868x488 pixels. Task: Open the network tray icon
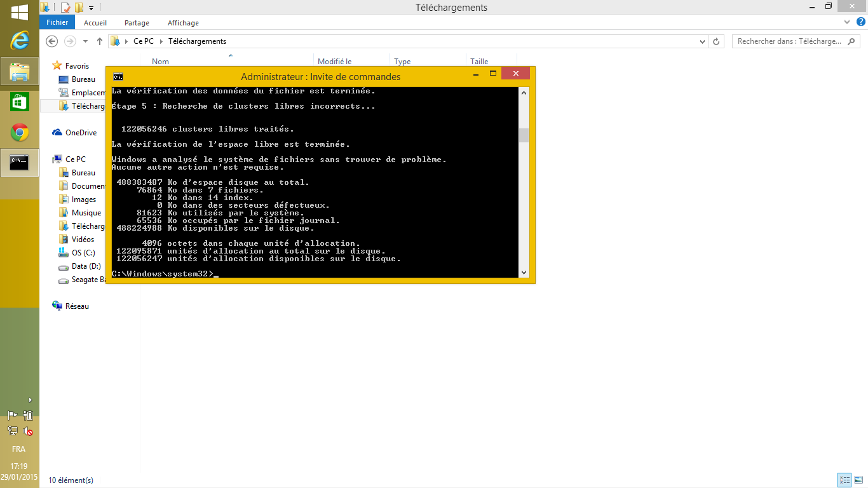[x=12, y=431]
